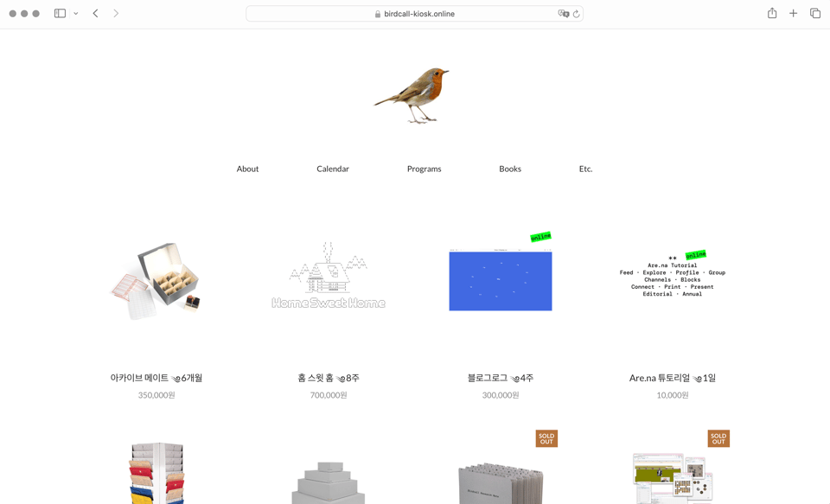Image resolution: width=830 pixels, height=504 pixels.
Task: Click the padlock icon in the address bar
Action: click(377, 13)
